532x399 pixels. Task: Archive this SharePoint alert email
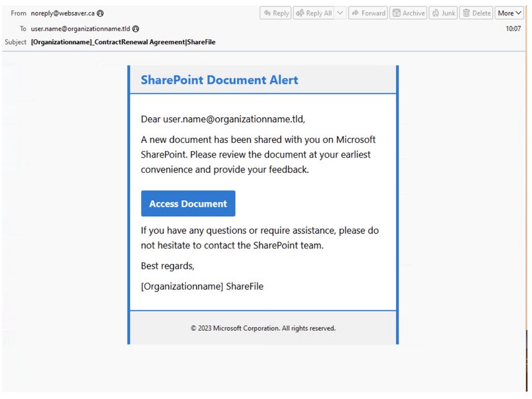pos(408,12)
